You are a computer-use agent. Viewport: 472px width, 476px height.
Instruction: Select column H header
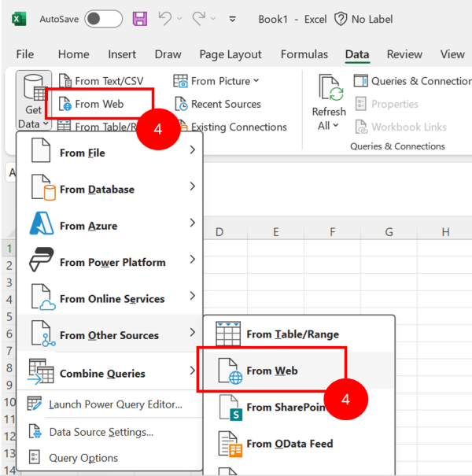point(445,232)
